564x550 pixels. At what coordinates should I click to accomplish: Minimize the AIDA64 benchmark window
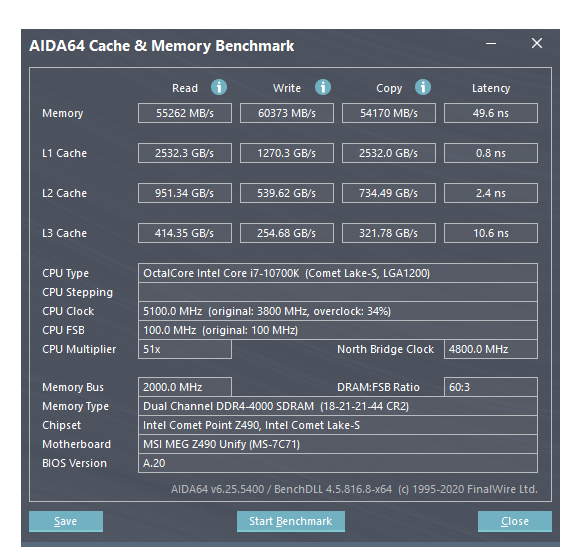[491, 44]
